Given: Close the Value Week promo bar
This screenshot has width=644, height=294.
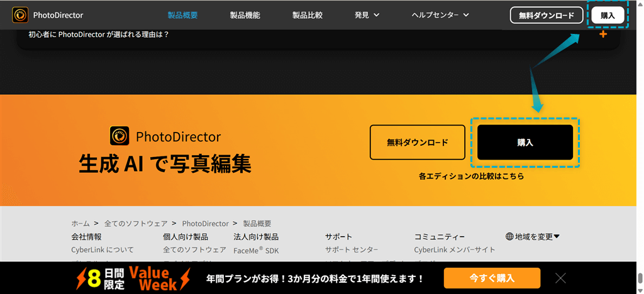Looking at the screenshot, I should click(x=560, y=278).
